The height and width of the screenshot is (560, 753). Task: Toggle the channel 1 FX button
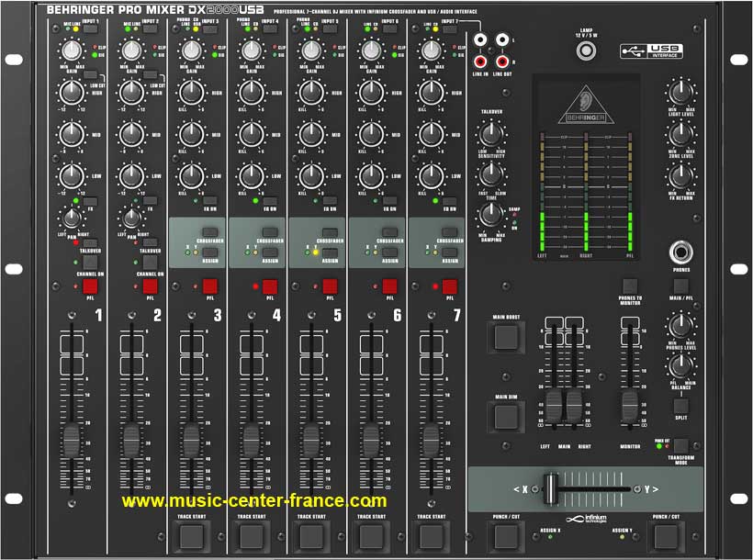tap(90, 201)
